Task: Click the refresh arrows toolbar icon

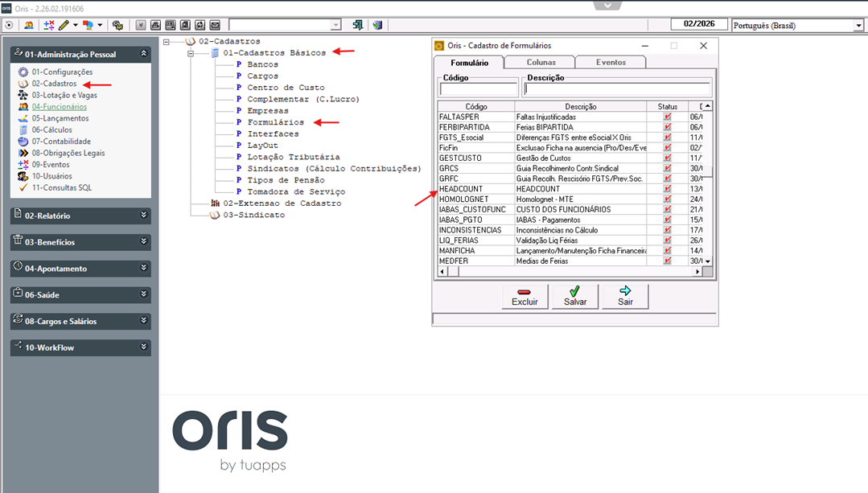Action: [x=200, y=25]
